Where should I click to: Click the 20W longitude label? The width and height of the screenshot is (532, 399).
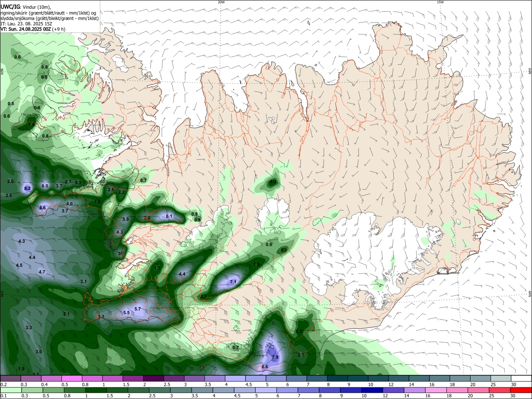(221, 2)
